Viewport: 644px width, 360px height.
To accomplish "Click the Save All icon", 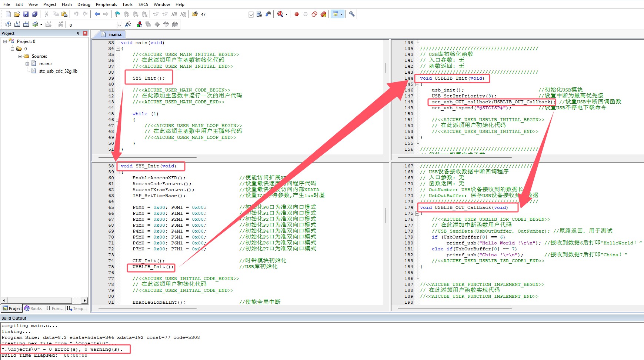I will click(x=35, y=14).
